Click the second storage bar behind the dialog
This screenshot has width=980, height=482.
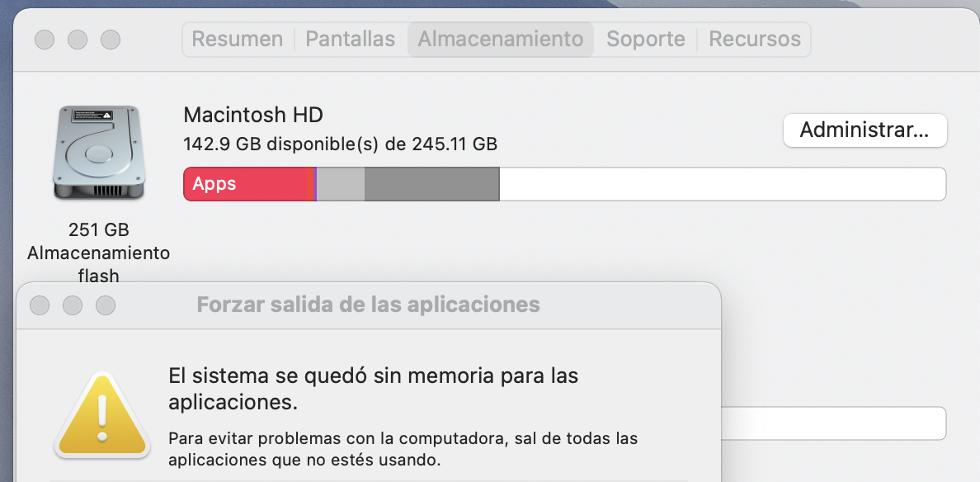(832, 423)
